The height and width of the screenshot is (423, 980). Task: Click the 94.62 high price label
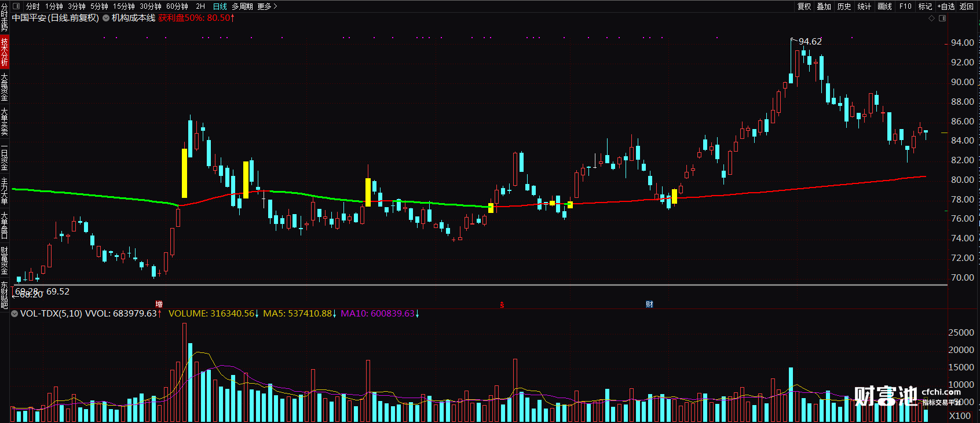click(x=810, y=42)
